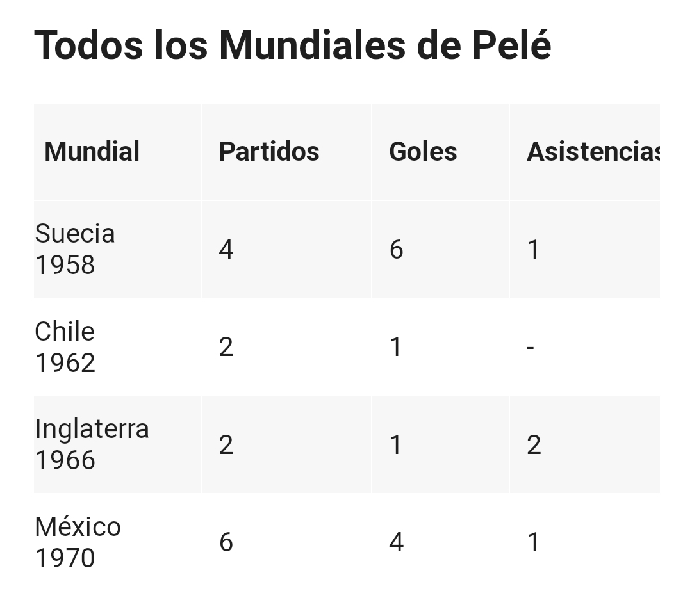The image size is (692, 616).
Task: Click the dash in Chile 1962 Asistencias
Action: point(531,348)
